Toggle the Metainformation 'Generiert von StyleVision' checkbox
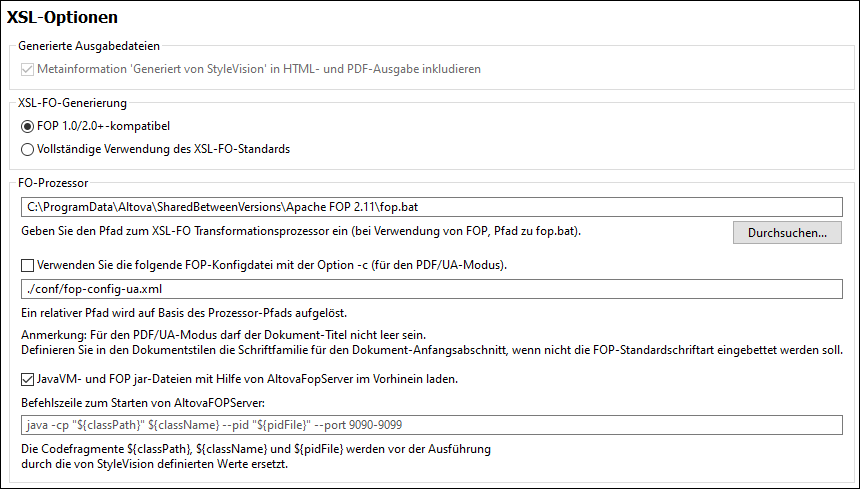 coord(27,69)
